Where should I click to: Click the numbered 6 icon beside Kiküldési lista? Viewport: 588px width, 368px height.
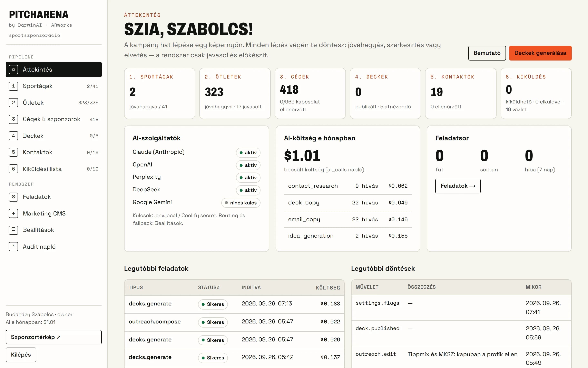(13, 169)
